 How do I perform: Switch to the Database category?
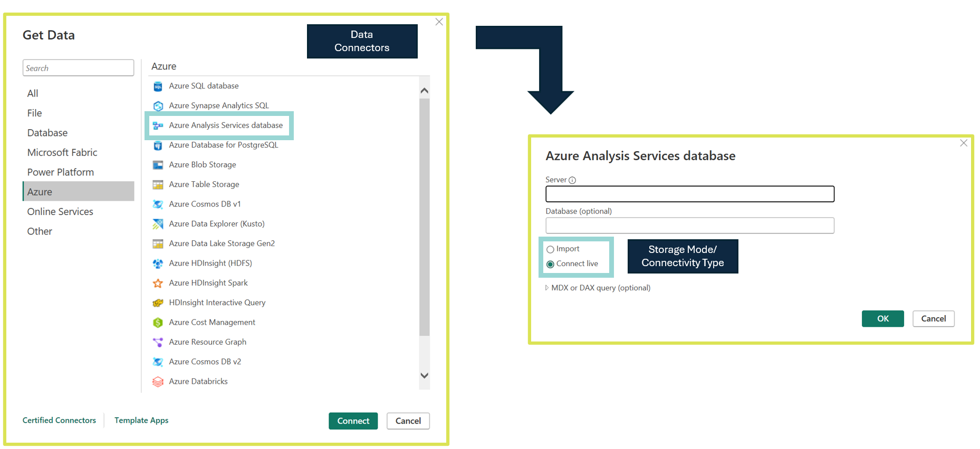47,133
